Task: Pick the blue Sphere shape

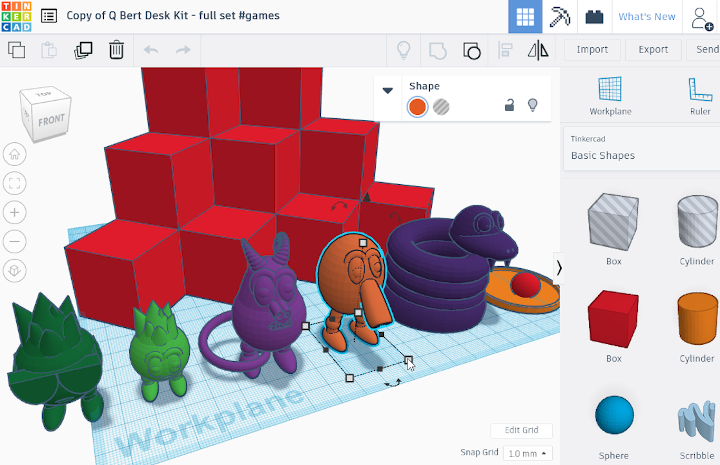Action: [x=614, y=415]
